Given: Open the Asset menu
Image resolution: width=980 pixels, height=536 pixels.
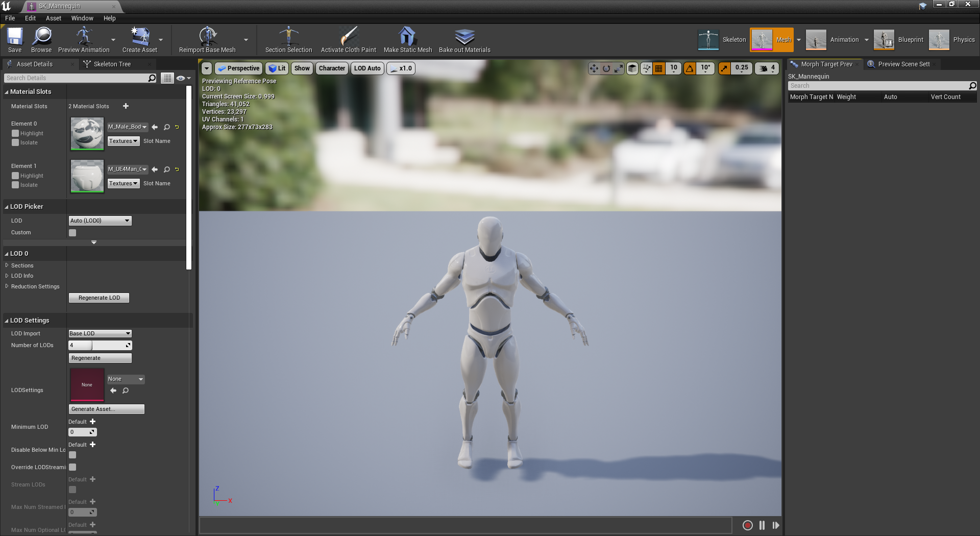Looking at the screenshot, I should pyautogui.click(x=54, y=18).
